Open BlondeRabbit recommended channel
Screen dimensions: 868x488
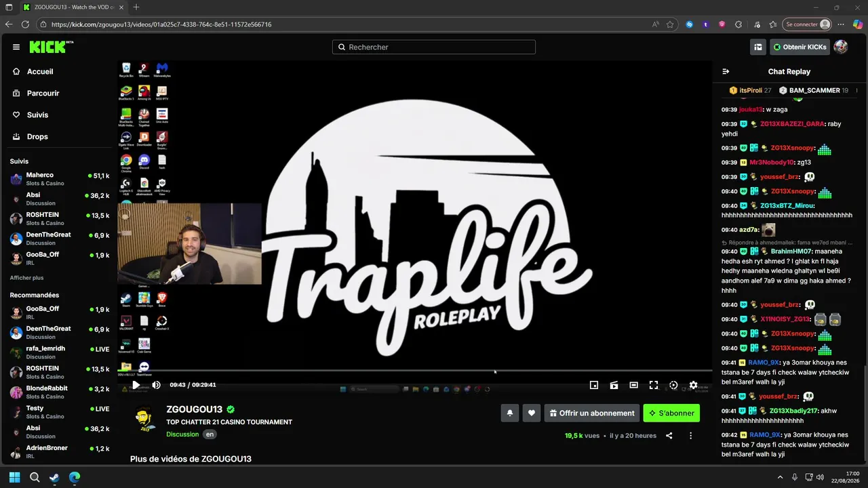(59, 392)
